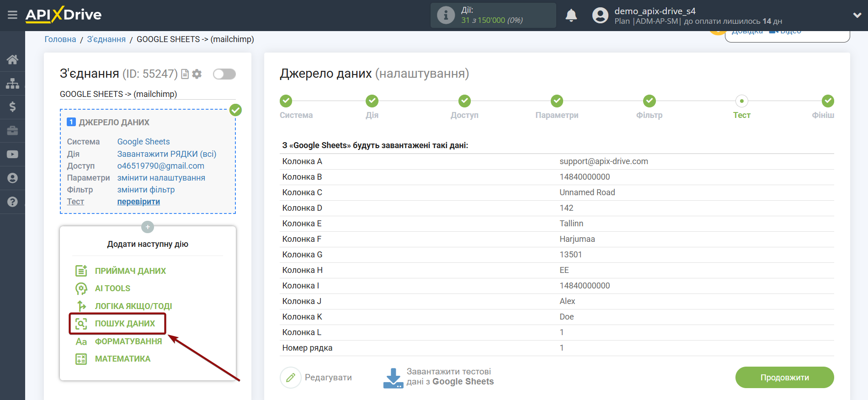Open the actions info icon

click(446, 15)
